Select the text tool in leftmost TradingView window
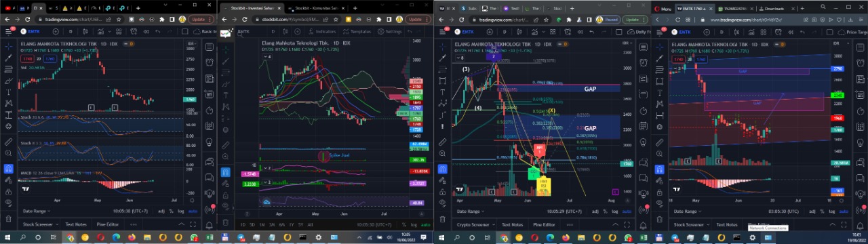Viewport: 868px width, 244px height. [x=8, y=91]
